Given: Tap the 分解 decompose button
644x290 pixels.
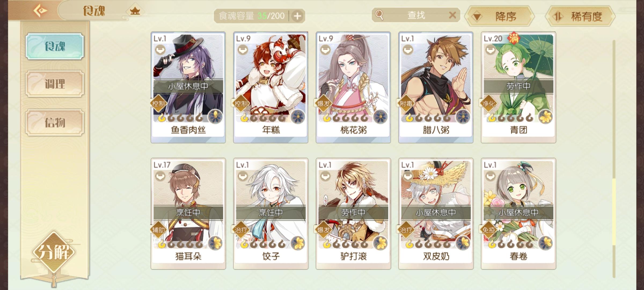Looking at the screenshot, I should click(54, 252).
